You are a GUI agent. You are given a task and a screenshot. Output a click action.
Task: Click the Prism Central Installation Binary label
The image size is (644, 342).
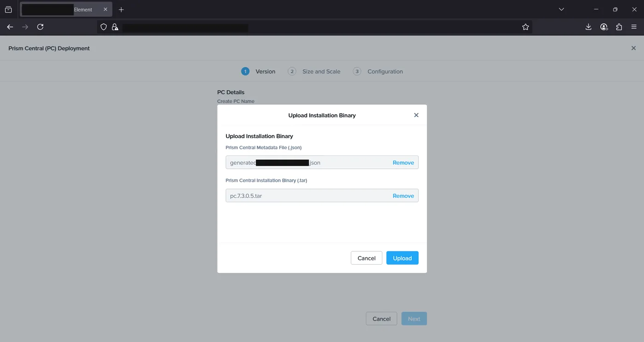click(266, 180)
